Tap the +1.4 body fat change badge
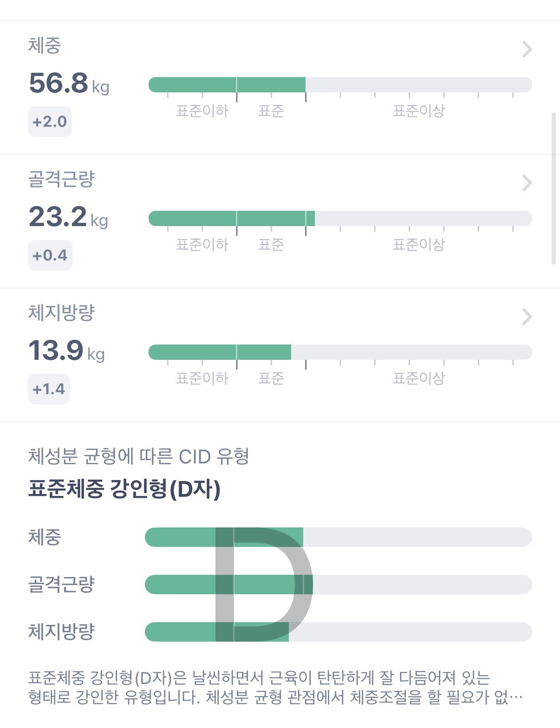Screen dimensions: 560x728 tap(49, 389)
